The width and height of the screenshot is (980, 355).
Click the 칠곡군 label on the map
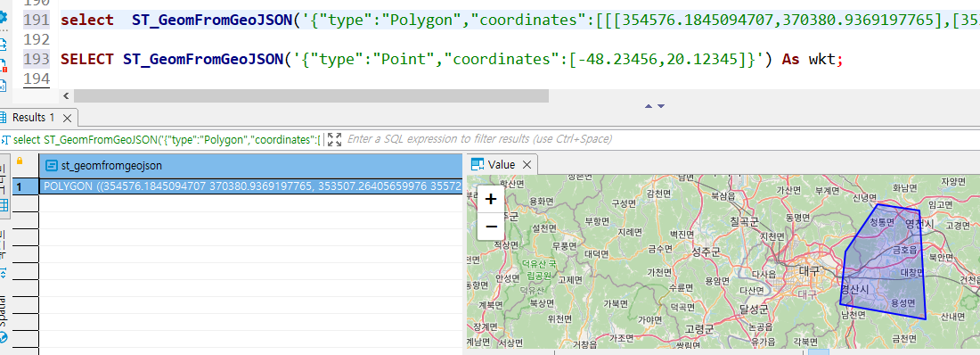tap(744, 221)
